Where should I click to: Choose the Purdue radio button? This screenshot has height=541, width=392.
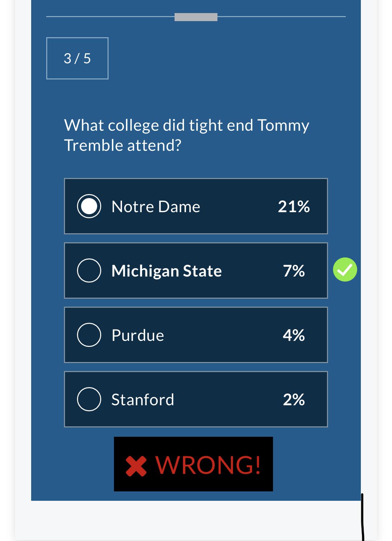pos(89,335)
